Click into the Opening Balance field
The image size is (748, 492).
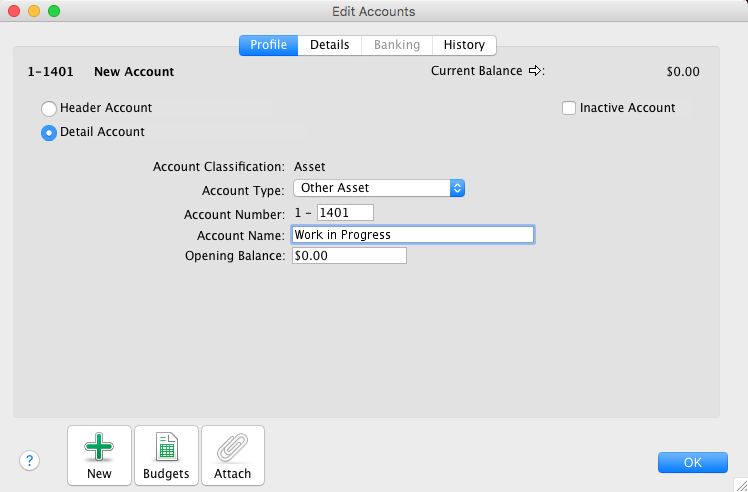[x=348, y=256]
